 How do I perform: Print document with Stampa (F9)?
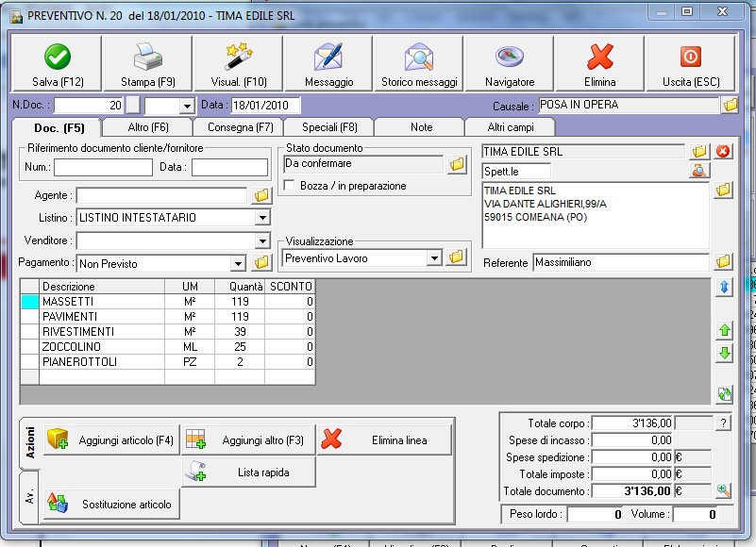147,64
